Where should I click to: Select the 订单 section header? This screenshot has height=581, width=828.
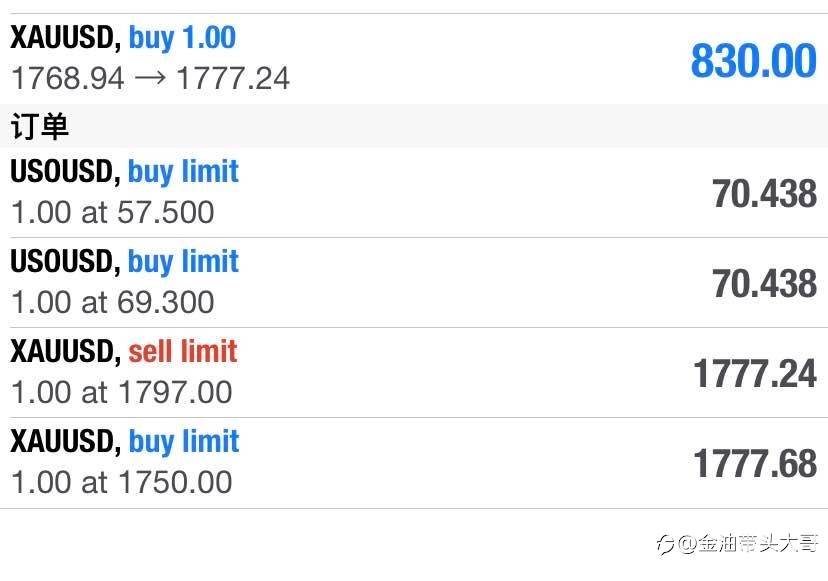[x=414, y=126]
